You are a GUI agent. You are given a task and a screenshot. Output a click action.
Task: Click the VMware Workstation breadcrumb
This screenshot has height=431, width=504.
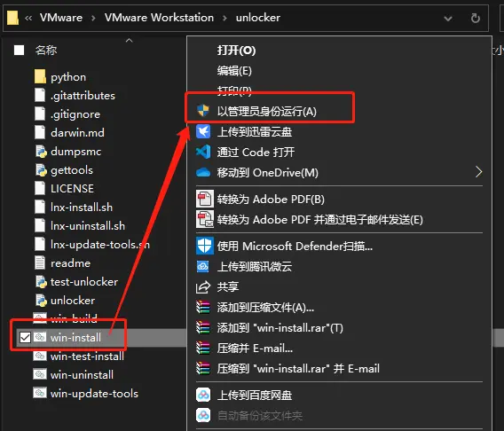tap(159, 18)
